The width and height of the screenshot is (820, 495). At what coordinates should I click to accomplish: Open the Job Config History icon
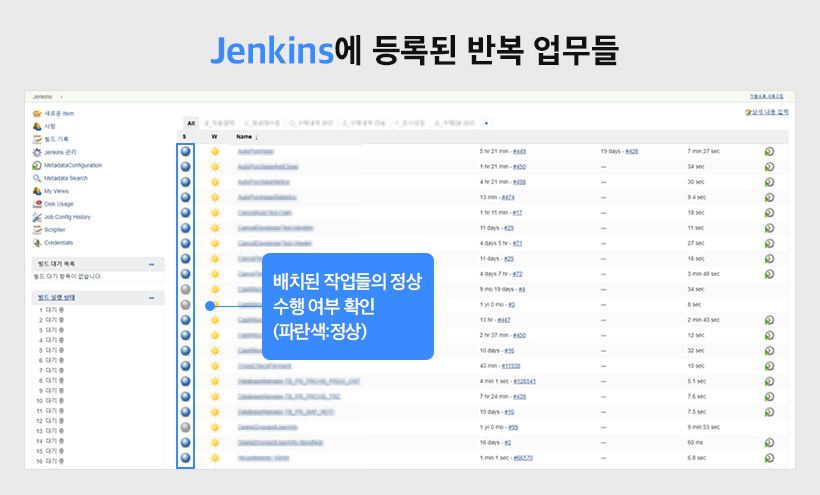coord(37,217)
